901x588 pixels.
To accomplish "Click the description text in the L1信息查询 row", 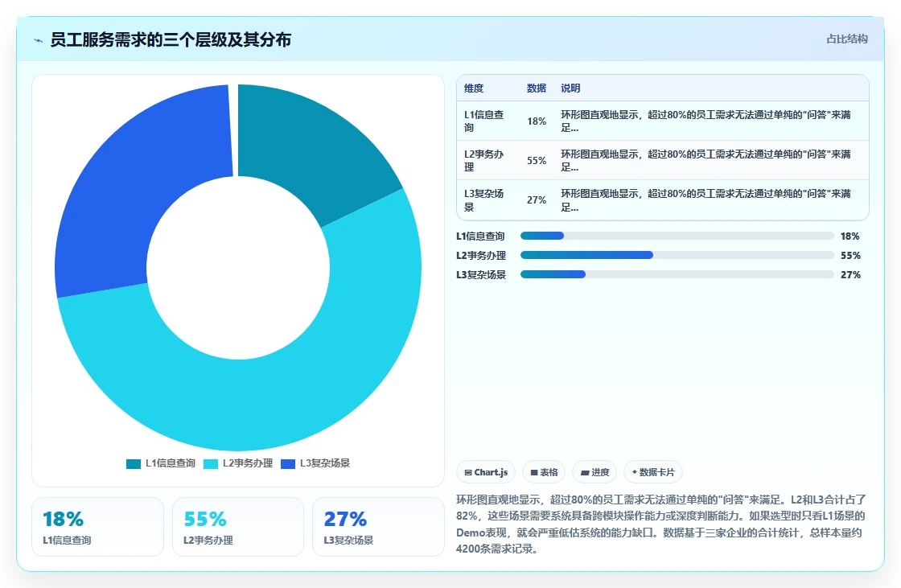I will pos(706,121).
